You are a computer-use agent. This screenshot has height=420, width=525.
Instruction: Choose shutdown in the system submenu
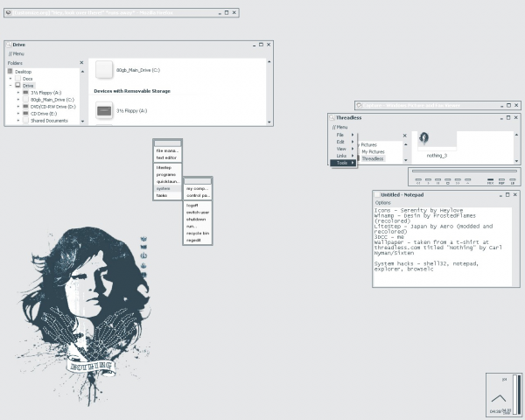point(198,220)
